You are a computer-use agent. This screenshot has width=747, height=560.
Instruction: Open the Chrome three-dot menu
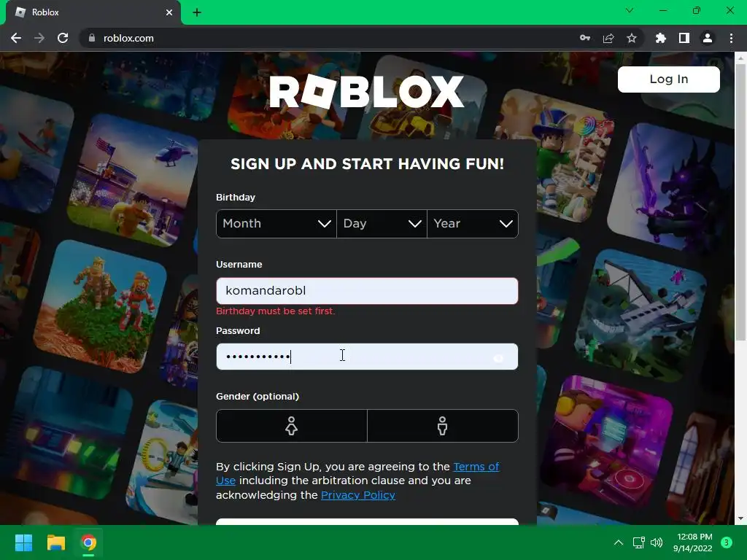[731, 38]
